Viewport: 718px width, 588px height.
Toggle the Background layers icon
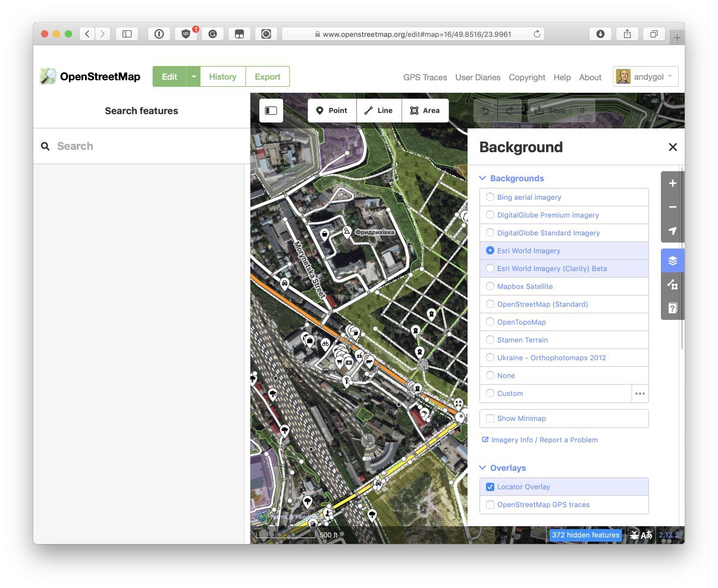(x=673, y=260)
